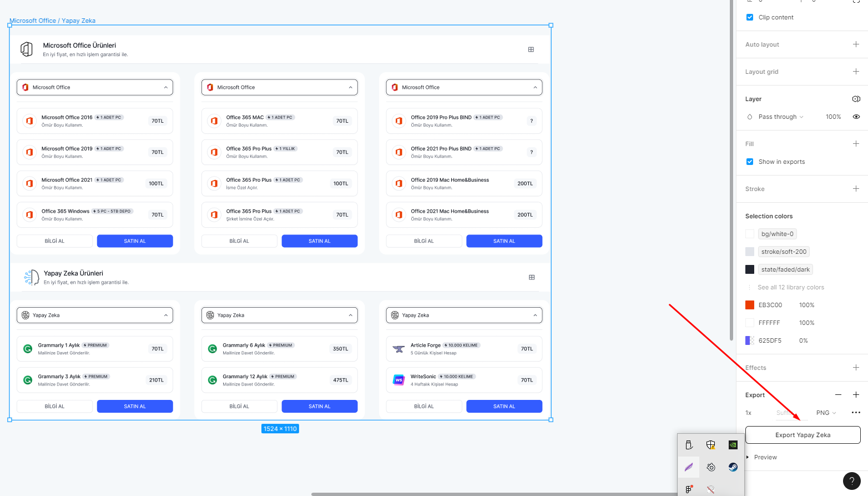Add a layout grid with the plus icon

click(856, 72)
